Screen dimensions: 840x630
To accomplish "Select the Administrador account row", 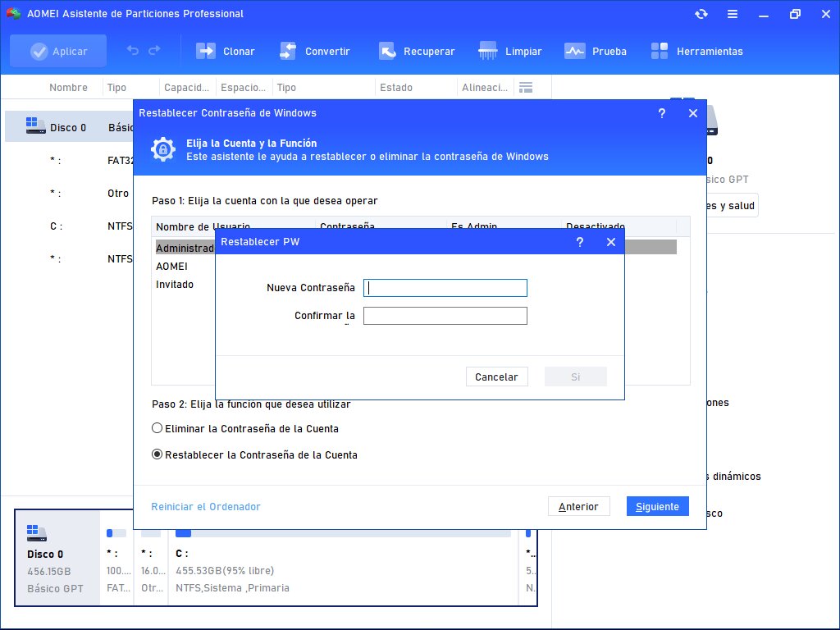I will (185, 248).
